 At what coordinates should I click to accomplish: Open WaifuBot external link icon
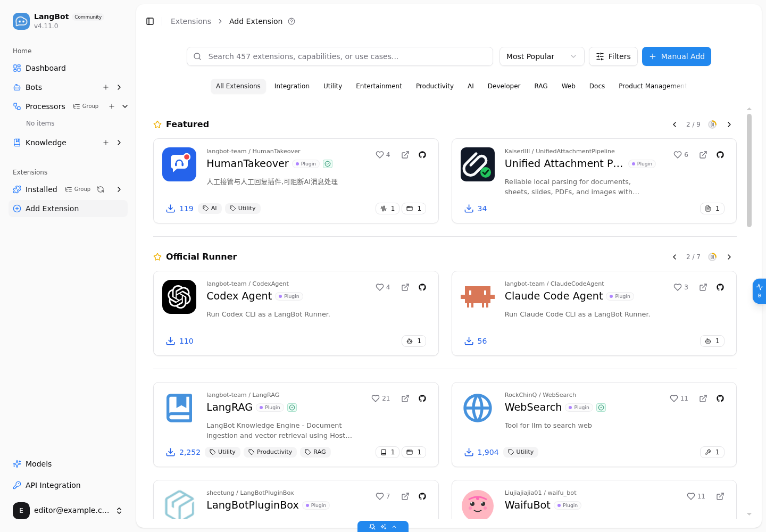coord(720,496)
